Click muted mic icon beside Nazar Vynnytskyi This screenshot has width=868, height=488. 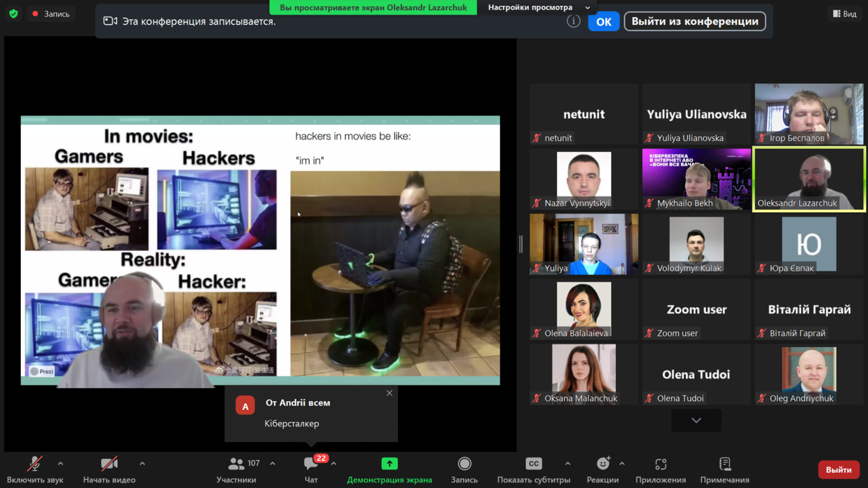[537, 203]
